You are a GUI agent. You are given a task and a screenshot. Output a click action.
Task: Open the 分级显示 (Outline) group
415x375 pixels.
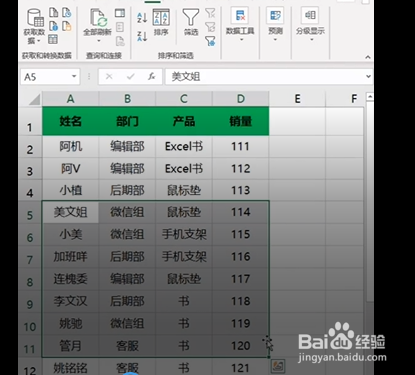click(310, 24)
